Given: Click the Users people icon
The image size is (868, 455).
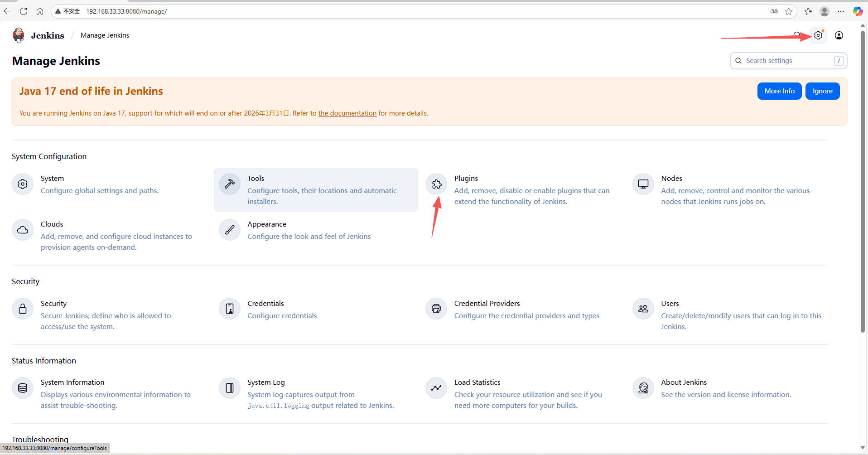Looking at the screenshot, I should (643, 309).
